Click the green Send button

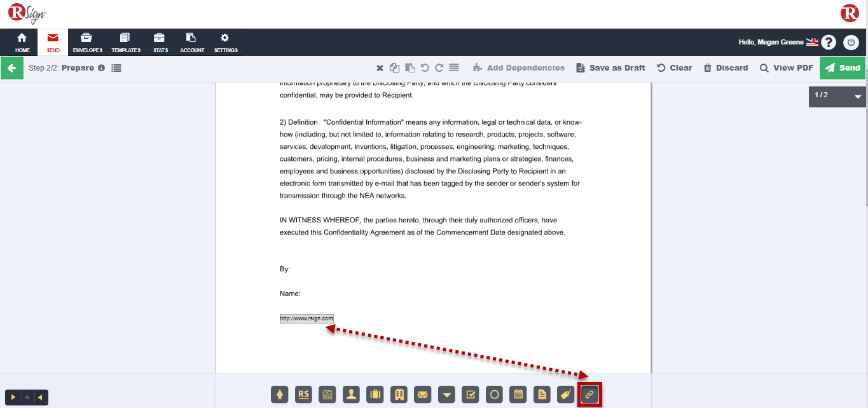842,68
